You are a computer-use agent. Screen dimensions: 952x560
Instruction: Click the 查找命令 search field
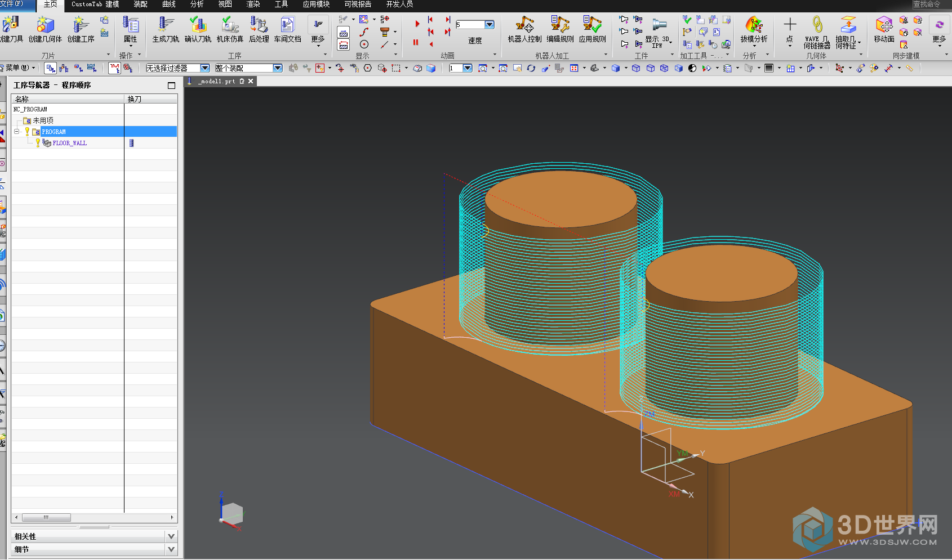point(932,5)
